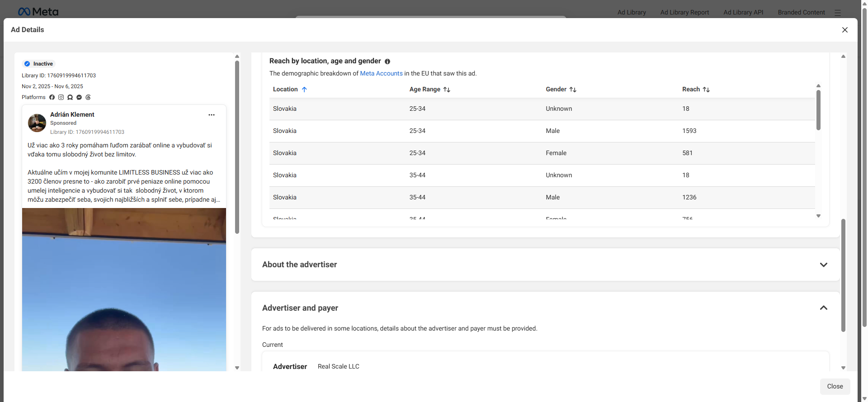Image resolution: width=868 pixels, height=402 pixels.
Task: Click the left ad panel scrollbar thumb
Action: pos(237,147)
